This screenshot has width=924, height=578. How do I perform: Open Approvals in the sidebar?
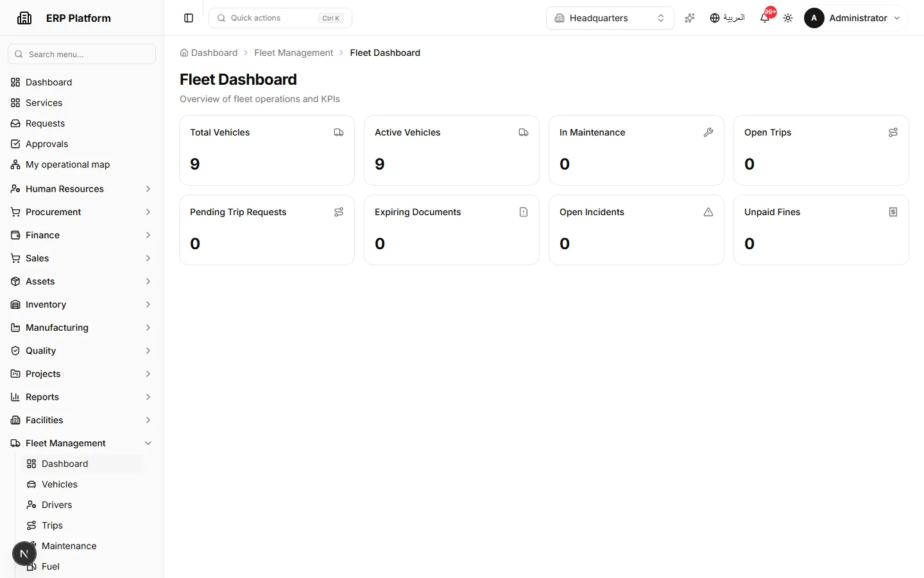[x=81, y=144]
